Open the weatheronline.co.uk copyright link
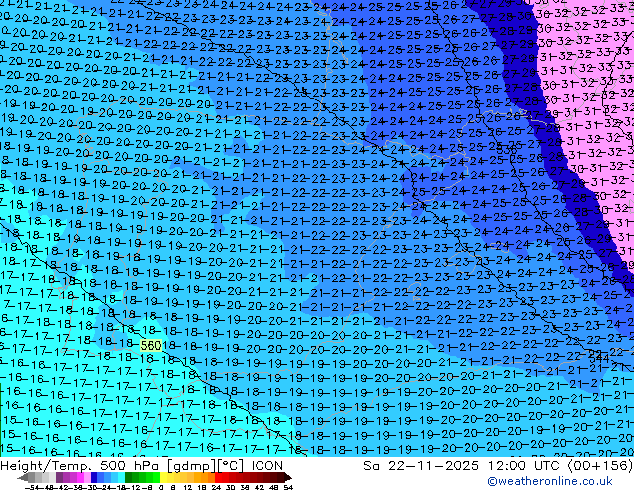The width and height of the screenshot is (634, 490). click(x=550, y=481)
